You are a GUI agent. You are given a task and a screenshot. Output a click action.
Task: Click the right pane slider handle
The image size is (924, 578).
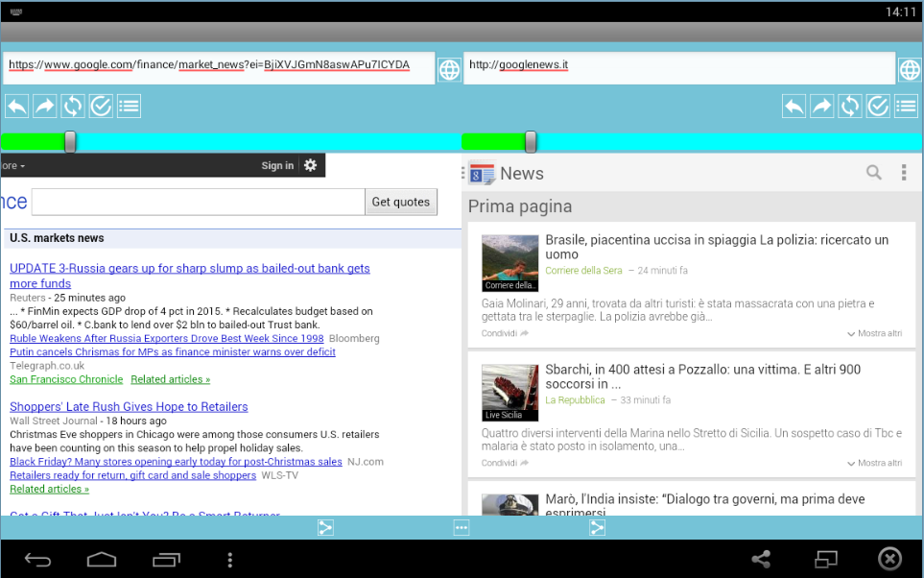[x=531, y=141]
